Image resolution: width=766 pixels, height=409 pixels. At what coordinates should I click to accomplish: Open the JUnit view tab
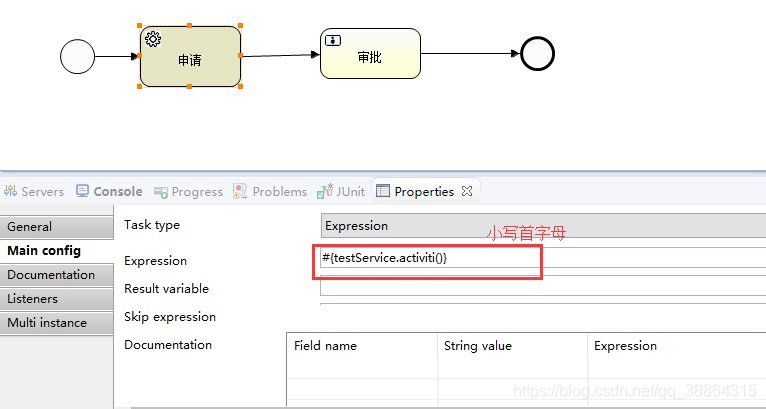340,192
